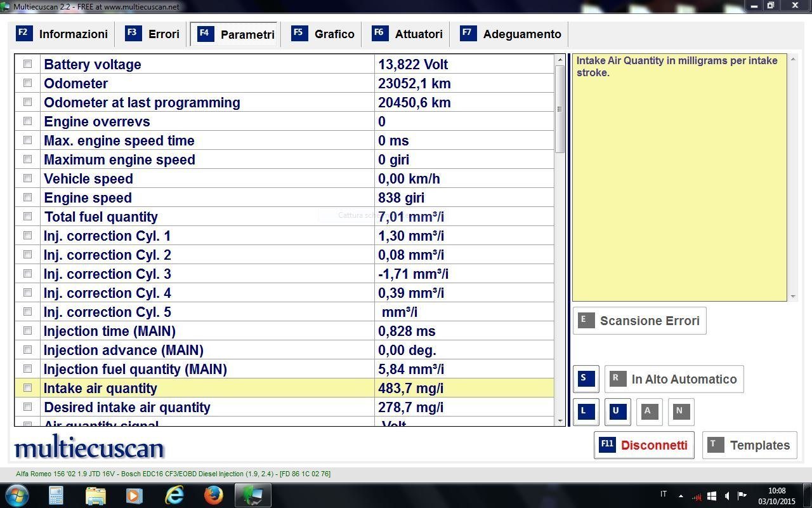Check the Inj. correction Cyl. 2 box
This screenshot has width=812, height=508.
click(27, 255)
